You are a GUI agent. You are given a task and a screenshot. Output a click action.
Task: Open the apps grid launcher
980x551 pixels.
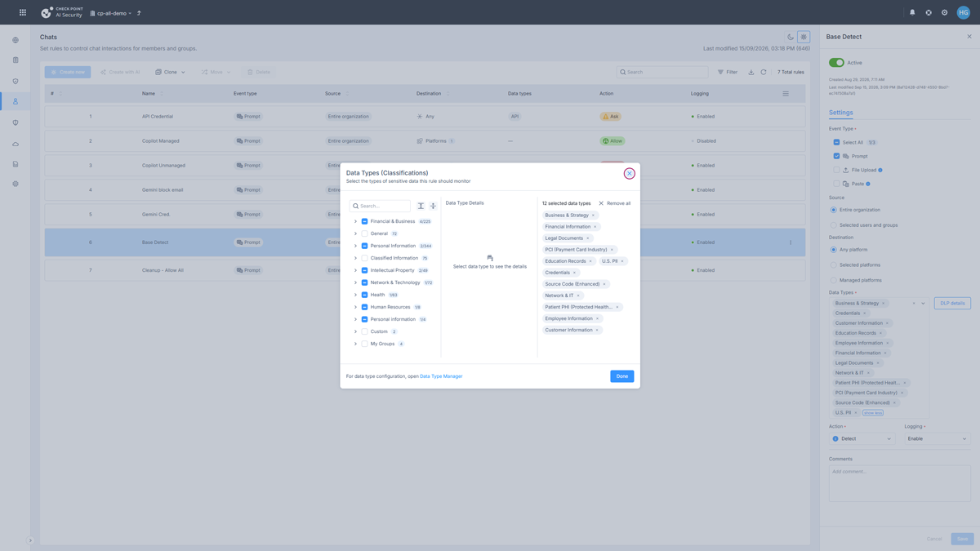pos(23,12)
